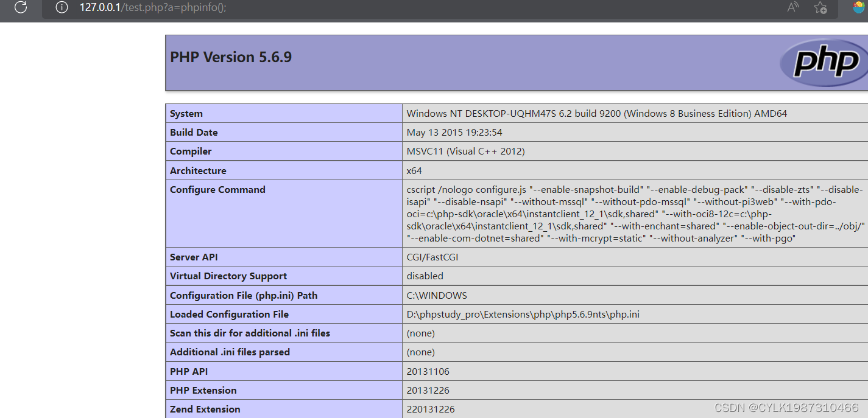Click the D:\phpstudy_pro php.ini path value
Screen dimensions: 868x418
[x=523, y=315]
